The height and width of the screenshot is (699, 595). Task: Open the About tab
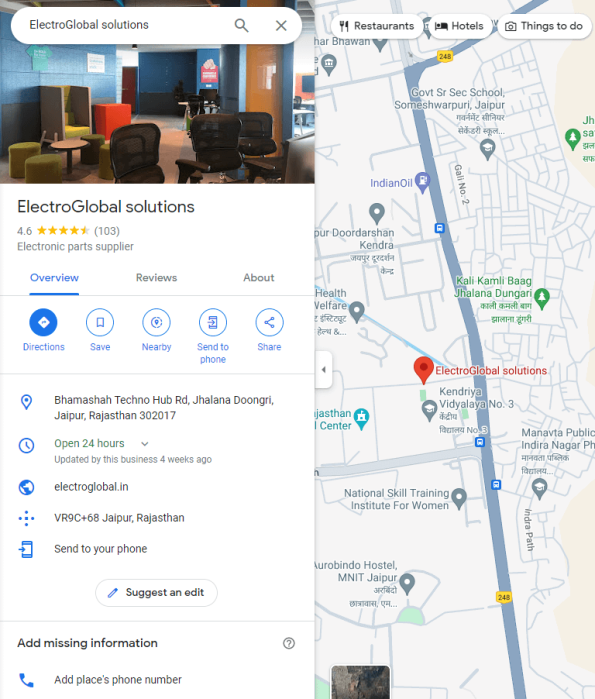click(259, 278)
